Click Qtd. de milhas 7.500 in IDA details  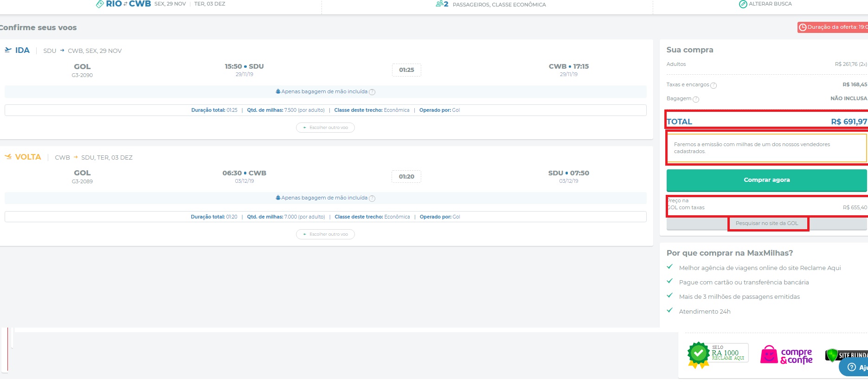click(x=286, y=110)
